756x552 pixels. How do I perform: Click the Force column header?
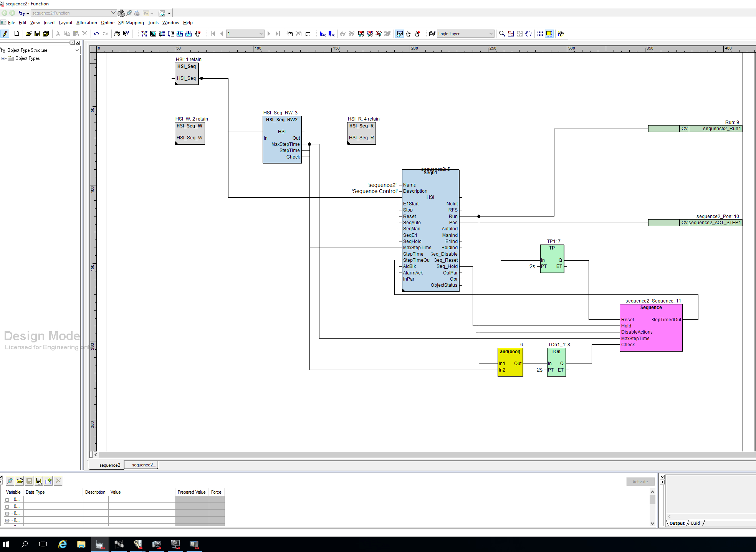(216, 492)
